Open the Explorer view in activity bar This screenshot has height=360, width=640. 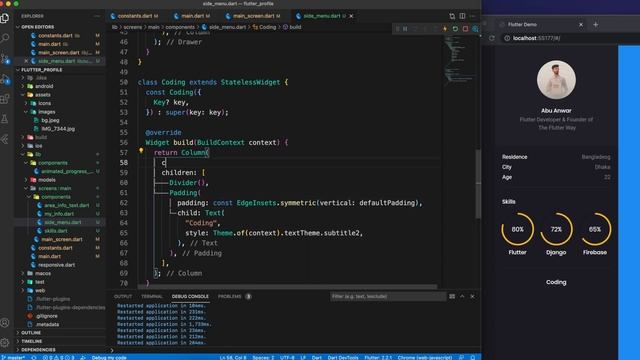5,18
